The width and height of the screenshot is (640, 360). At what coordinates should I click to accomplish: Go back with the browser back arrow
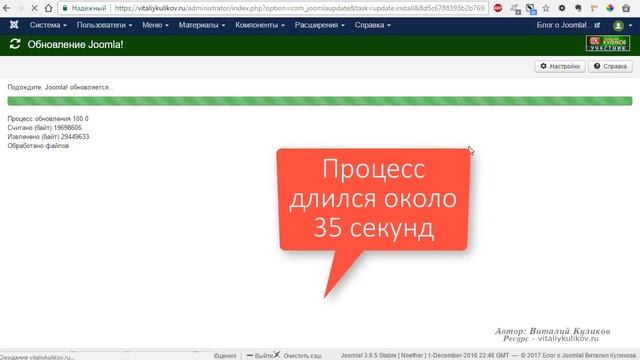(x=7, y=8)
